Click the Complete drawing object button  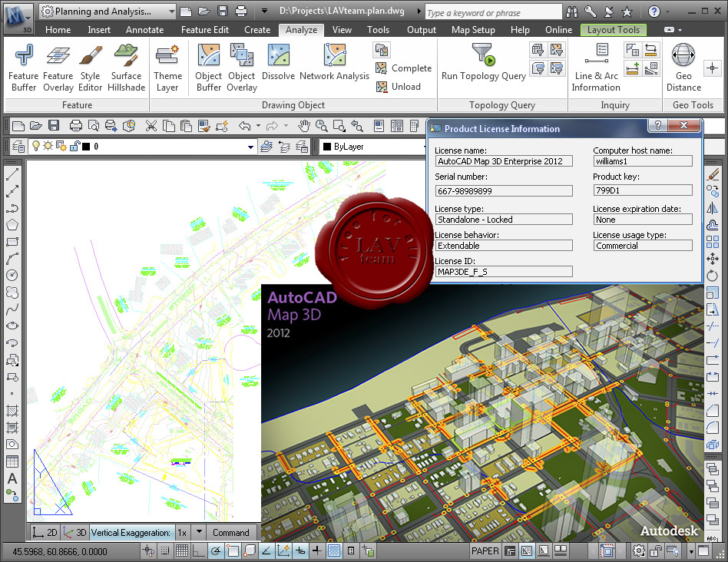coord(403,68)
